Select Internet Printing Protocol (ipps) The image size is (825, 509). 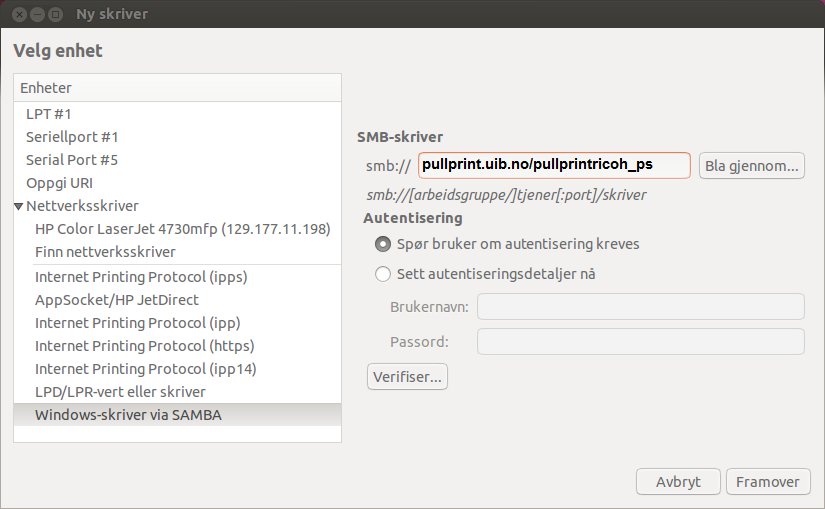(x=141, y=277)
